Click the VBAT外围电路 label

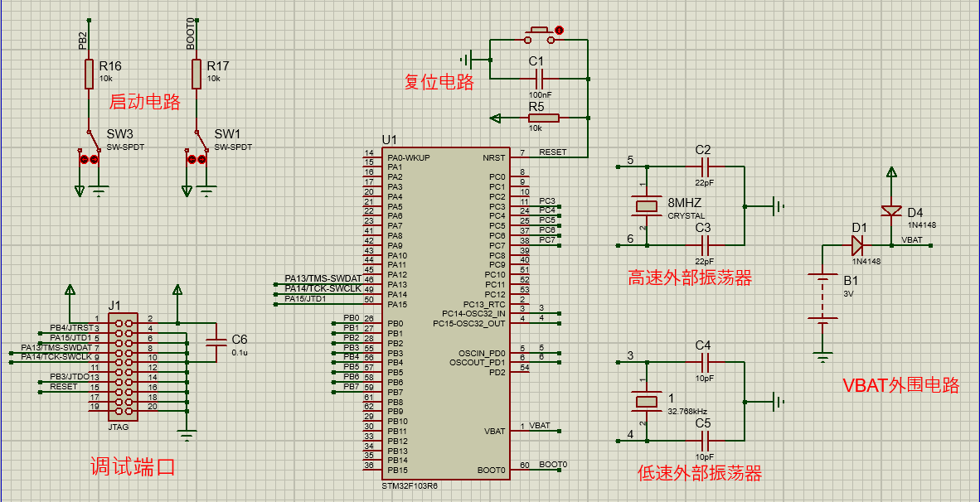coord(900,385)
